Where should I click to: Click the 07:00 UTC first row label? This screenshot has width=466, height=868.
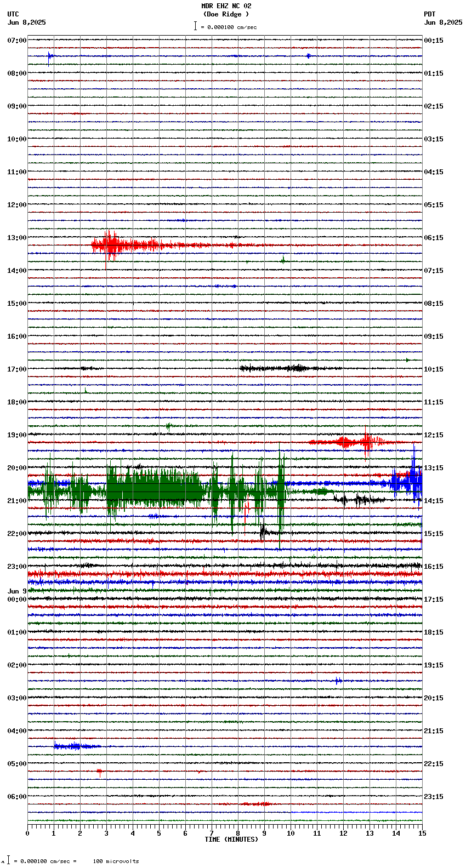[16, 41]
